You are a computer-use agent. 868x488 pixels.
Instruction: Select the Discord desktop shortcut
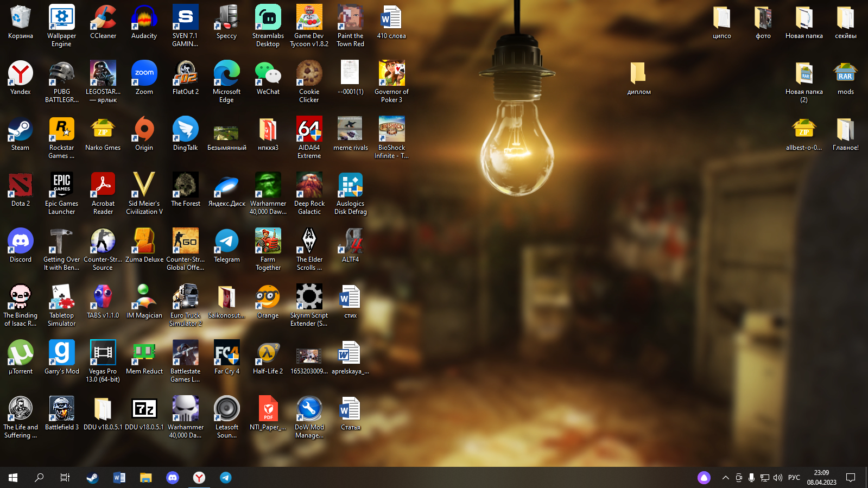click(21, 245)
